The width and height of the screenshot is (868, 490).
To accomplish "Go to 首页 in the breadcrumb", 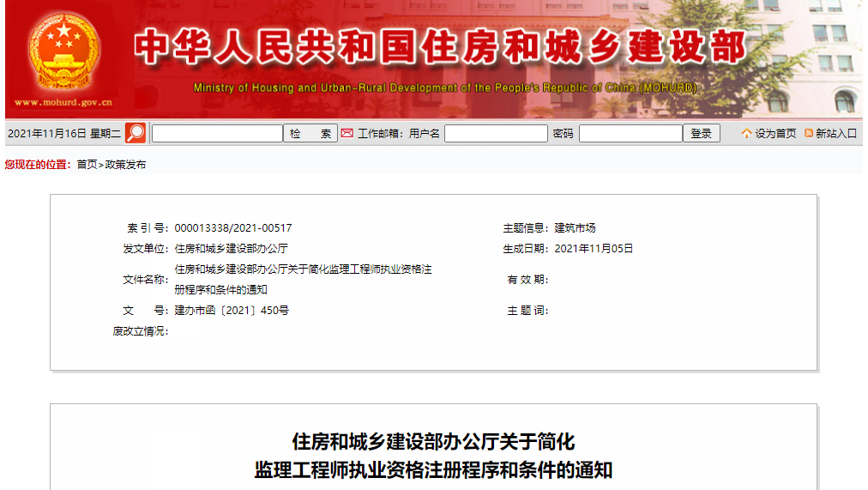I will [87, 165].
